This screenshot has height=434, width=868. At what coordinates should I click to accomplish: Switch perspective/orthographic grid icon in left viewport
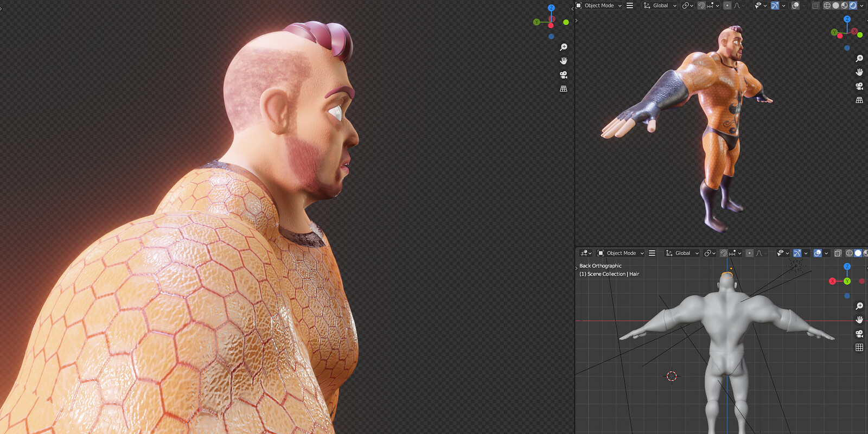click(x=564, y=88)
